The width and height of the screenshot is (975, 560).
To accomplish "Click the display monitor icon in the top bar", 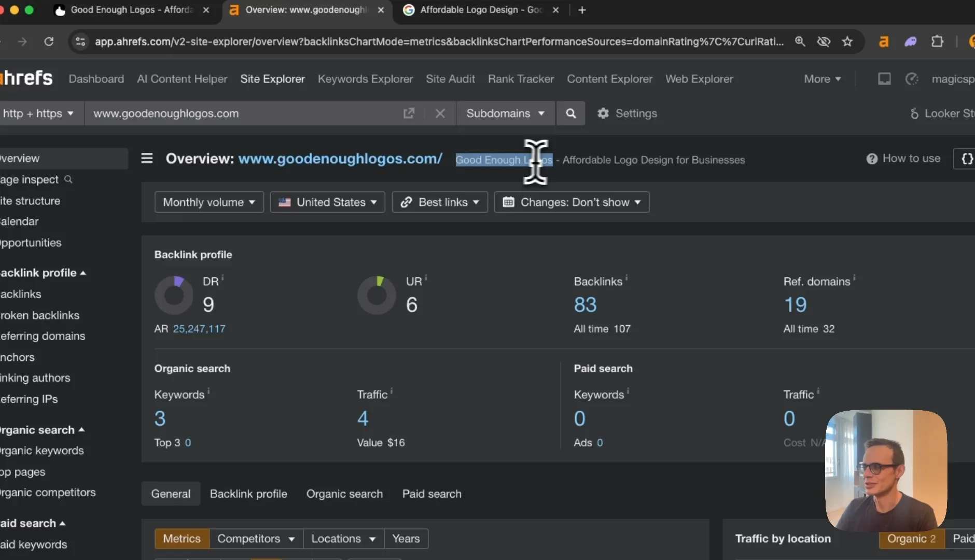I will coord(884,79).
